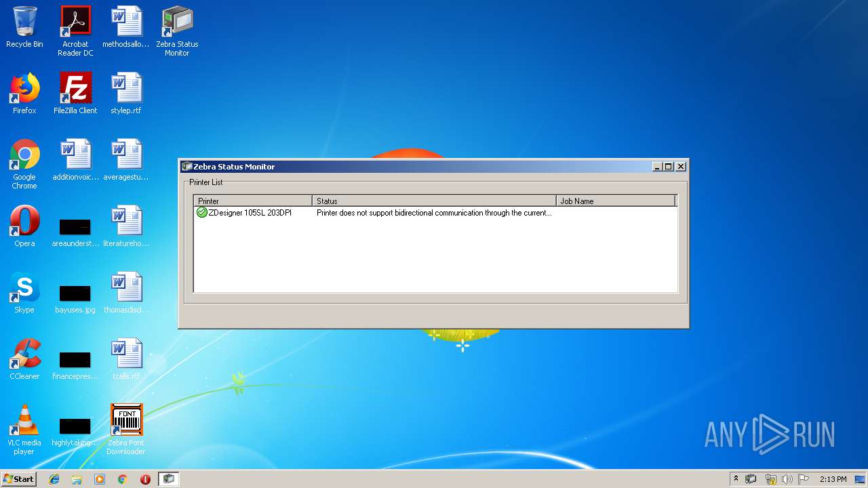Click the Show Desktop button
The image size is (868, 488).
[x=861, y=479]
